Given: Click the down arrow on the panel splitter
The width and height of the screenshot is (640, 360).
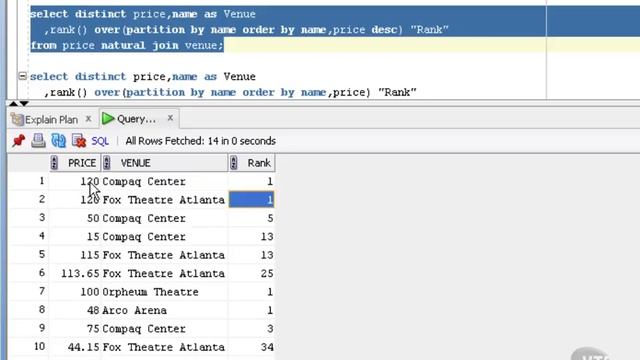Looking at the screenshot, I should pyautogui.click(x=24, y=104).
